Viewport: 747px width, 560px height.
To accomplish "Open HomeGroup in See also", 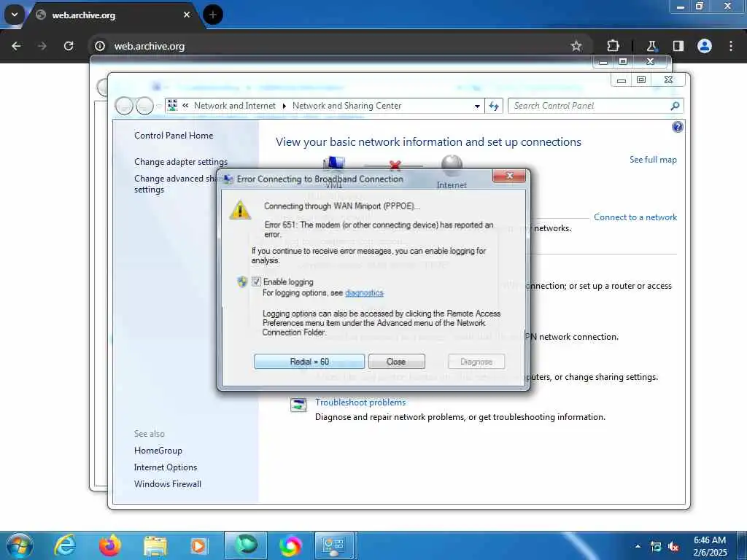I will [x=158, y=451].
